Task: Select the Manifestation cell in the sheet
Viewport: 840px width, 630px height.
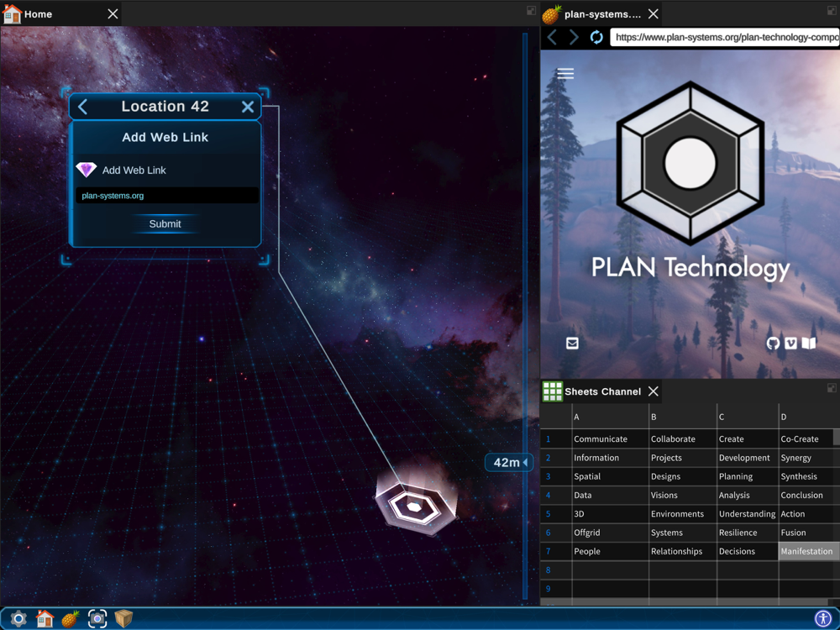Action: (x=806, y=552)
